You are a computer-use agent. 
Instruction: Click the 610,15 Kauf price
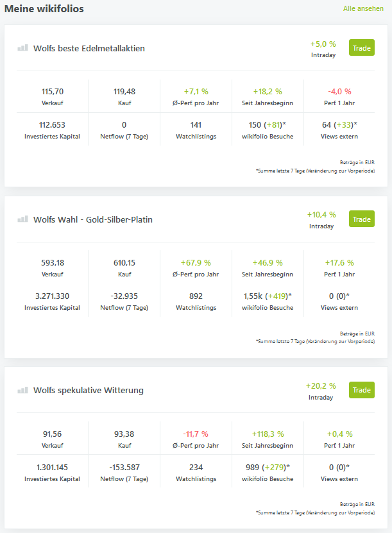(124, 262)
